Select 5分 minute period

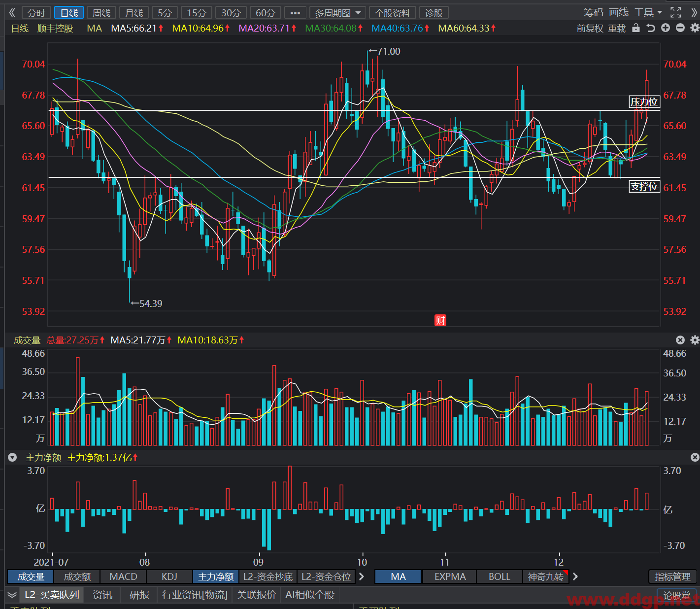click(165, 13)
